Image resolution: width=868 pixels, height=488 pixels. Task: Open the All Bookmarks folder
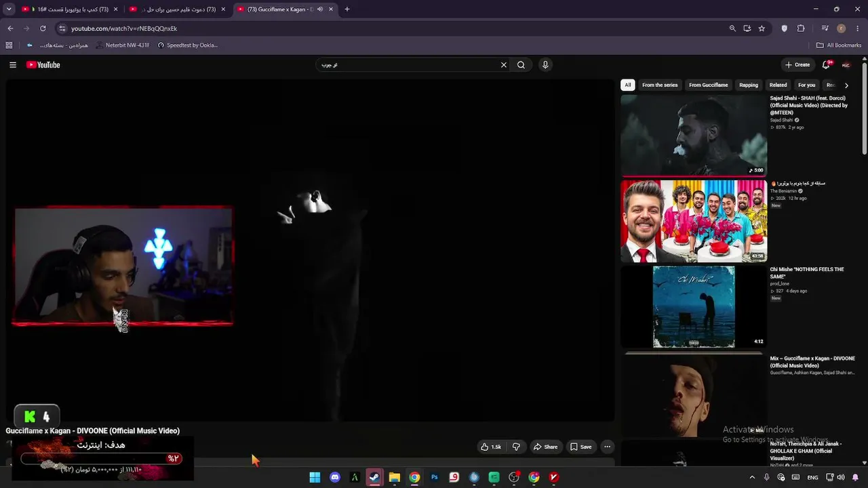[838, 45]
